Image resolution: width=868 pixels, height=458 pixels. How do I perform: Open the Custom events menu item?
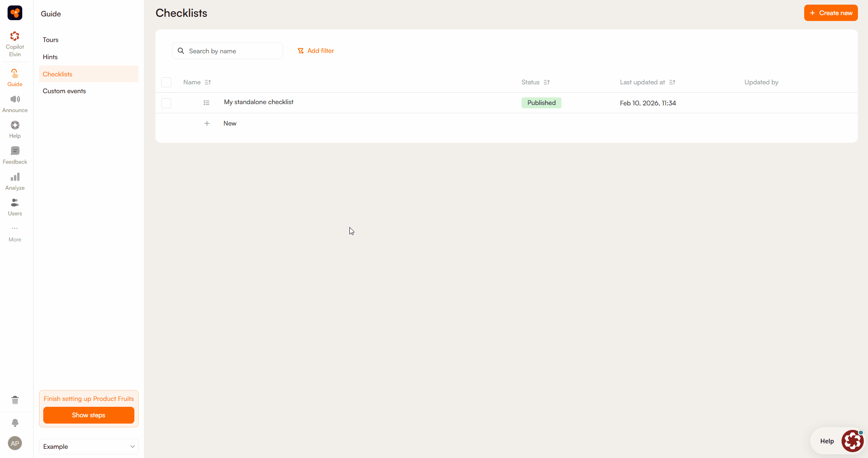point(64,91)
